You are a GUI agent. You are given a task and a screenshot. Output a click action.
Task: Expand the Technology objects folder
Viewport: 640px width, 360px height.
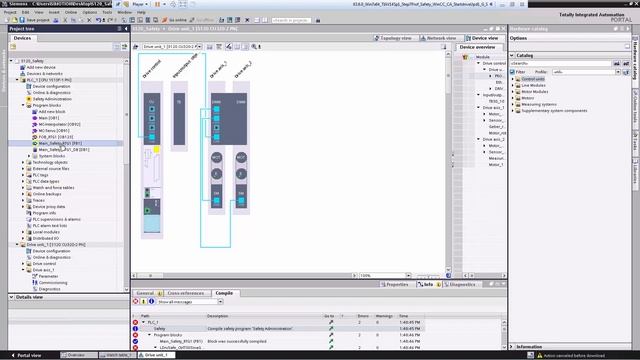(x=23, y=162)
